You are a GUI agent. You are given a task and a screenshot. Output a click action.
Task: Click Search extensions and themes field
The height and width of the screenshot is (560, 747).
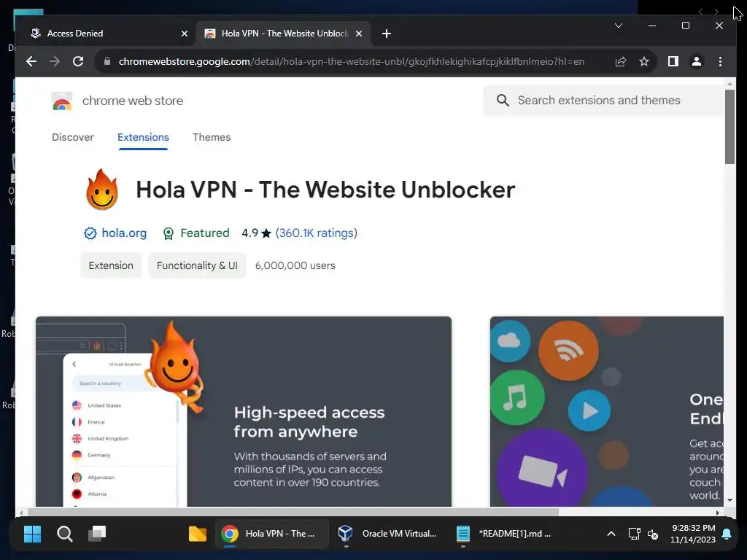[603, 101]
